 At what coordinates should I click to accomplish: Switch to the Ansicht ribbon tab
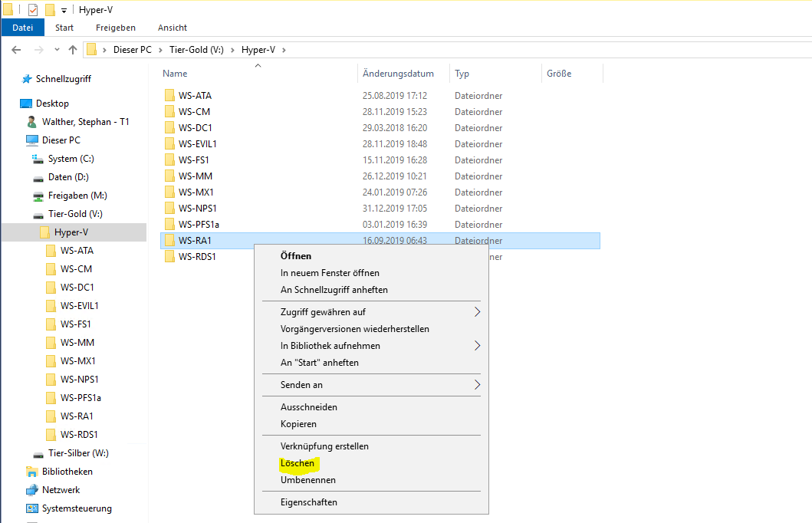point(173,28)
